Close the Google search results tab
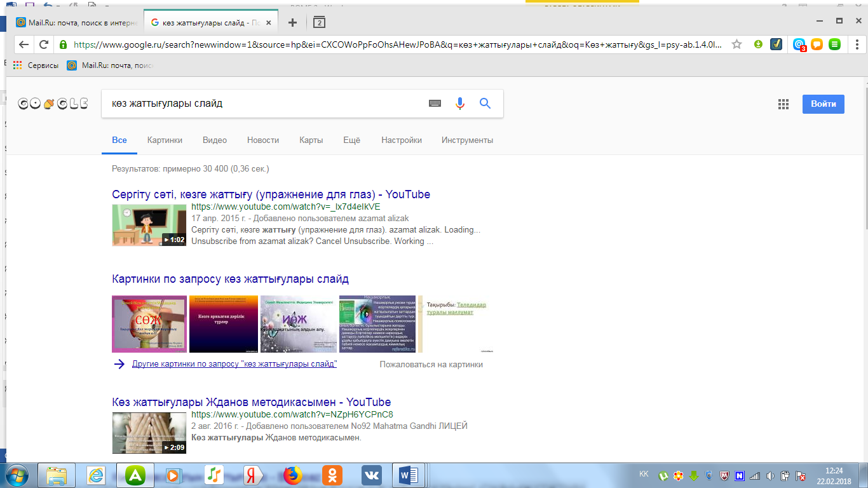 coord(268,22)
